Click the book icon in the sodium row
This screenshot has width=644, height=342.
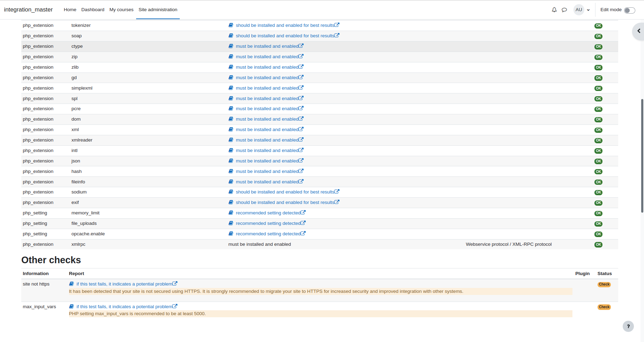click(231, 192)
